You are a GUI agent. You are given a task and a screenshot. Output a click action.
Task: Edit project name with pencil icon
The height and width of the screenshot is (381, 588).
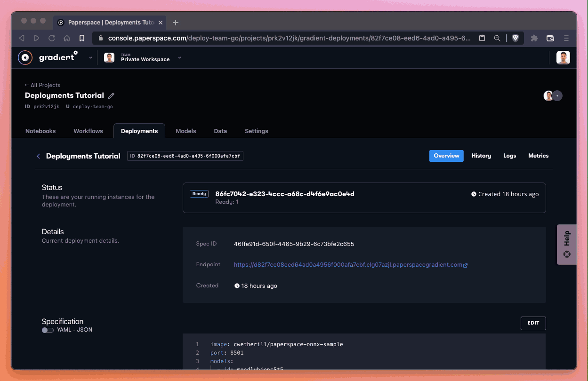[x=111, y=95]
